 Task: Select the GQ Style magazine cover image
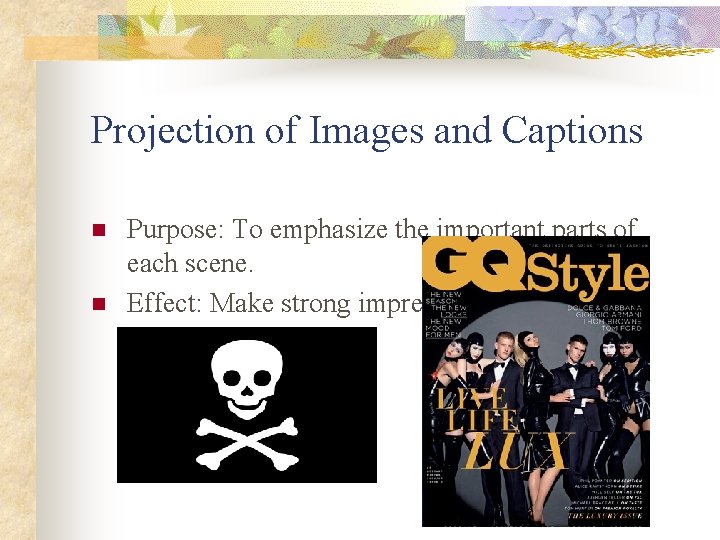pyautogui.click(x=536, y=381)
